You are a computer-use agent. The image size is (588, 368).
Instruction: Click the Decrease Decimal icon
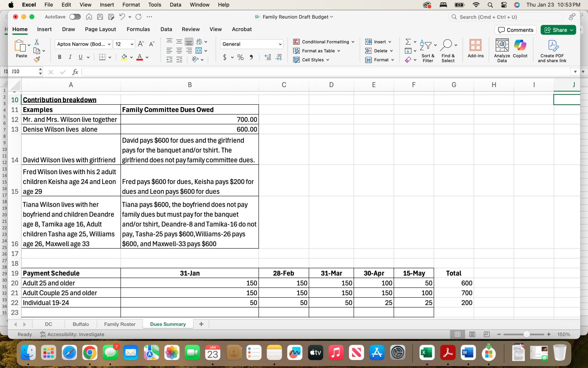[x=279, y=57]
